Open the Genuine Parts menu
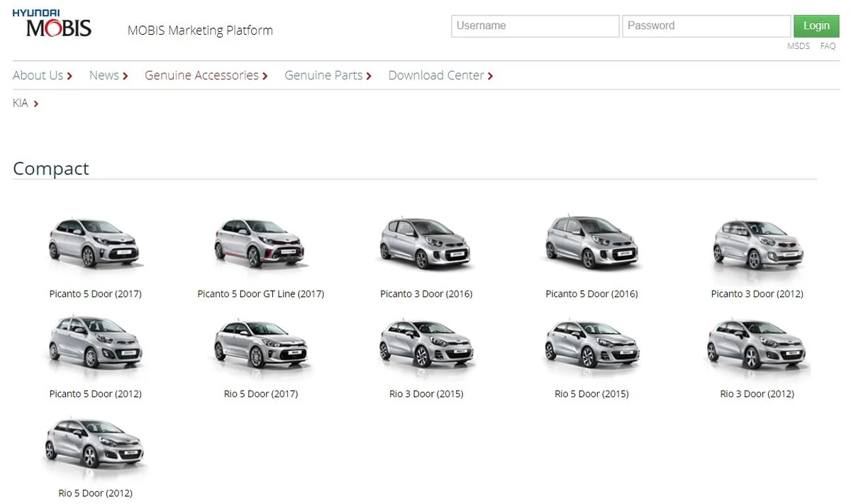 (x=328, y=75)
